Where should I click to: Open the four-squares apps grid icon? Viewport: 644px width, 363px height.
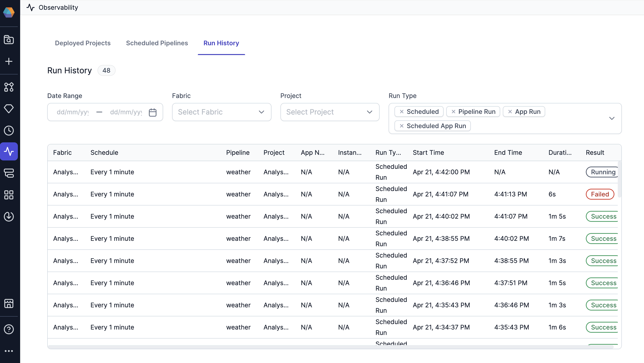click(x=9, y=195)
